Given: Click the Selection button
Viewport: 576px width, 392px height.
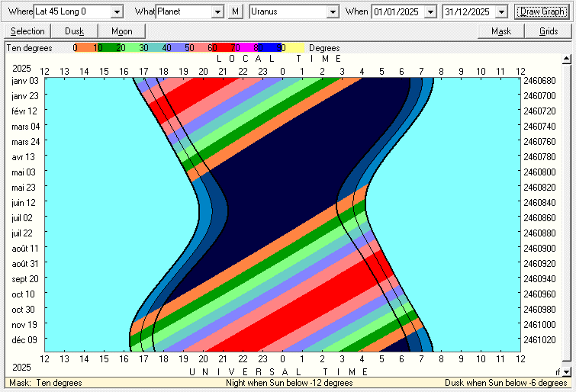Looking at the screenshot, I should coord(27,31).
